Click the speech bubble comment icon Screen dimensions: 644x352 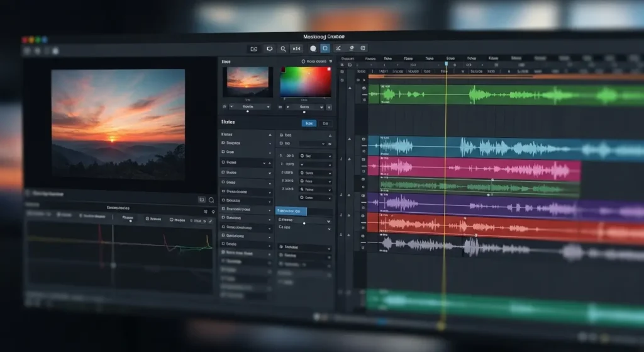pyautogui.click(x=269, y=49)
